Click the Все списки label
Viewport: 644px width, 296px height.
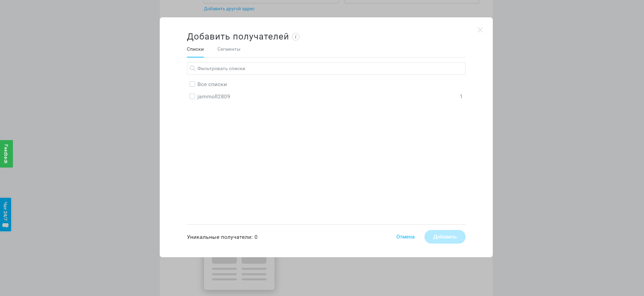212,84
